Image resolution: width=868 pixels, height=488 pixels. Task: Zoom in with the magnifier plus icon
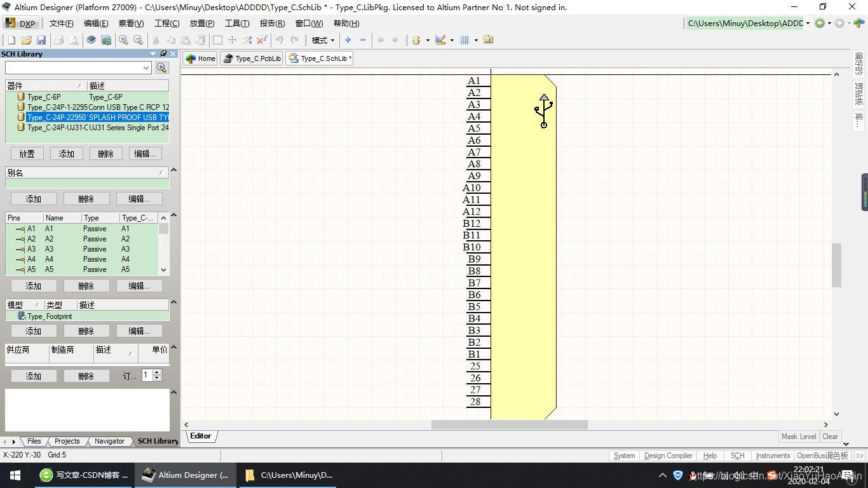123,40
